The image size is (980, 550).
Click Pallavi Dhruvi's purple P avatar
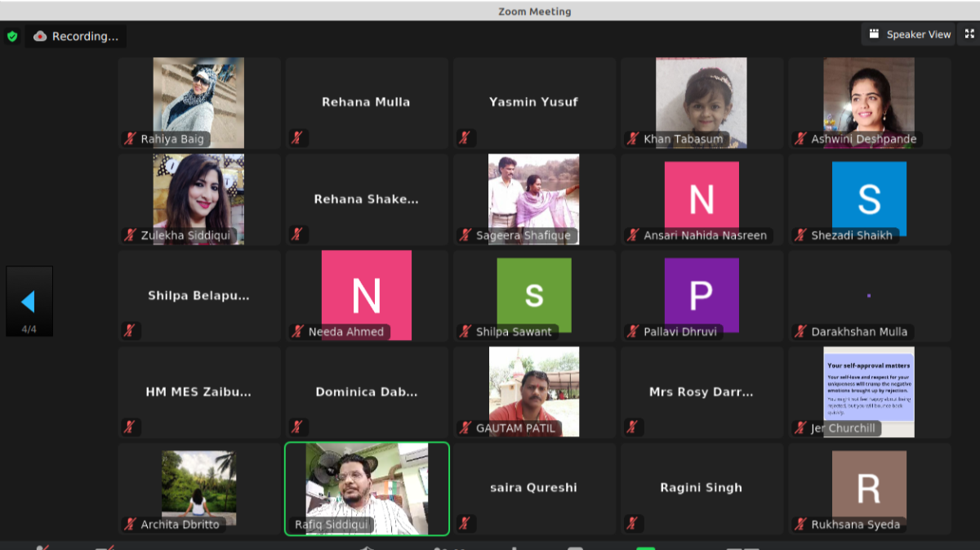click(x=702, y=295)
